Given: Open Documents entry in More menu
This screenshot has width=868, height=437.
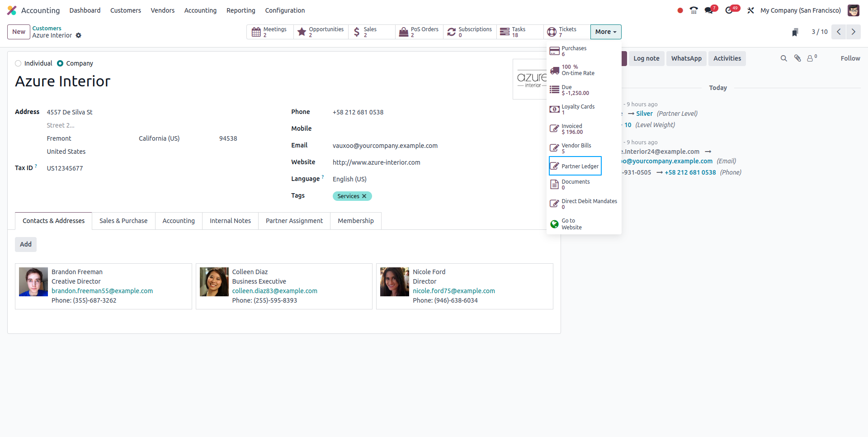Looking at the screenshot, I should point(584,185).
